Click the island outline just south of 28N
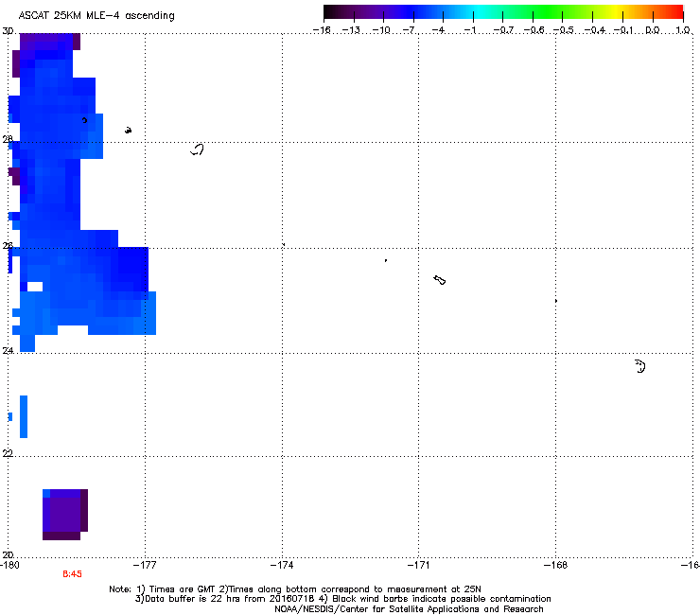 (197, 149)
